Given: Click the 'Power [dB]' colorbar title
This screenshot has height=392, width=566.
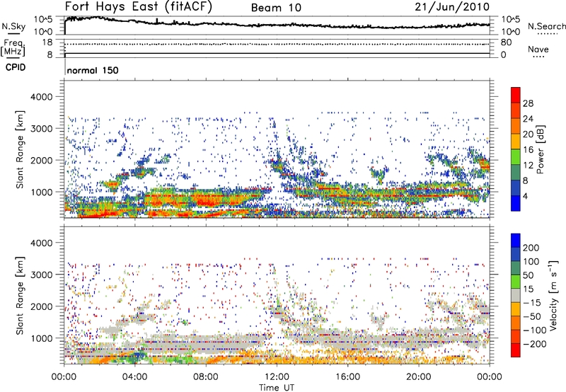Looking at the screenshot, I should coord(540,149).
